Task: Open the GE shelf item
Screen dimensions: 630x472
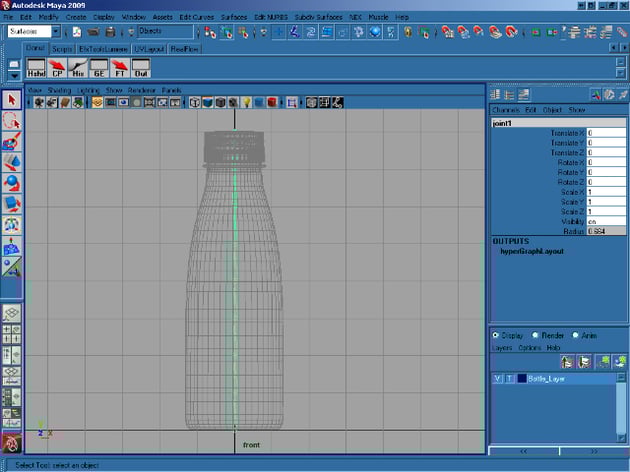Action: 99,68
